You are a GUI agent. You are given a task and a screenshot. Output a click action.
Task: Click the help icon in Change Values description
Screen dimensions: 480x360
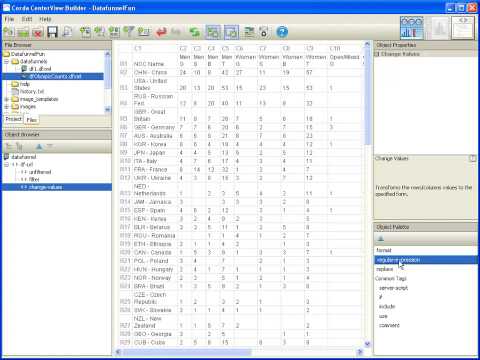point(473,158)
